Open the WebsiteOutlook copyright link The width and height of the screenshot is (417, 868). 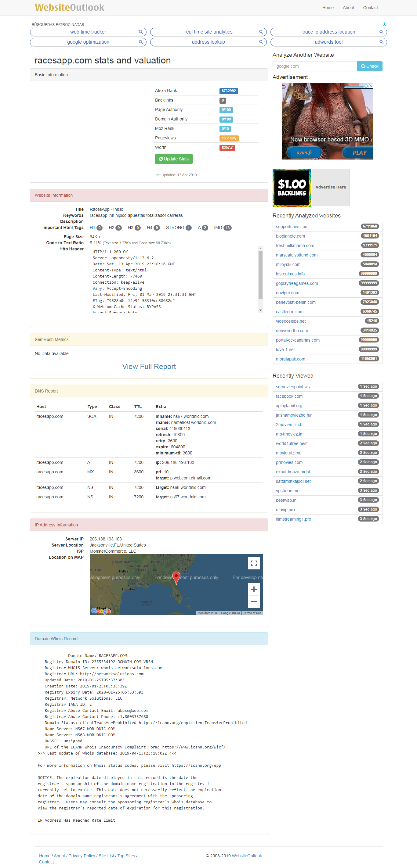pyautogui.click(x=247, y=856)
